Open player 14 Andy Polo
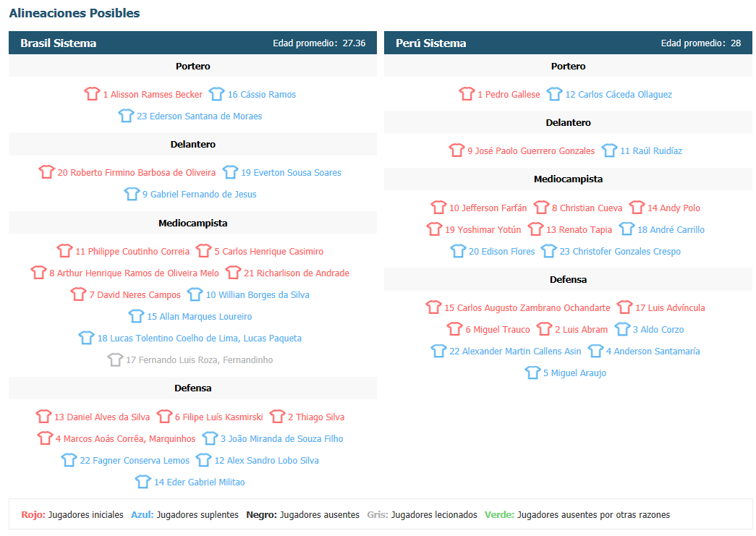The image size is (756, 536). coord(674,208)
